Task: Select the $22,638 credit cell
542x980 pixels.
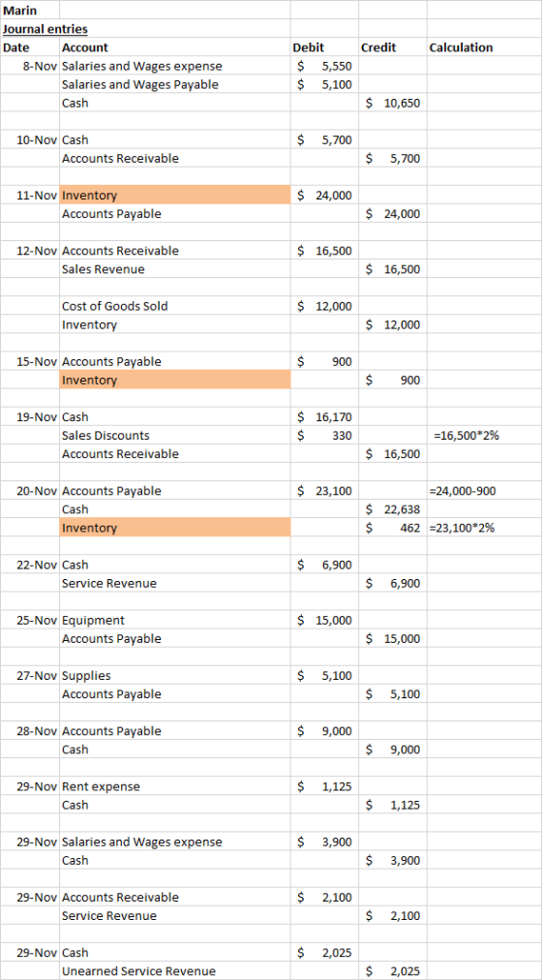Action: [x=392, y=509]
